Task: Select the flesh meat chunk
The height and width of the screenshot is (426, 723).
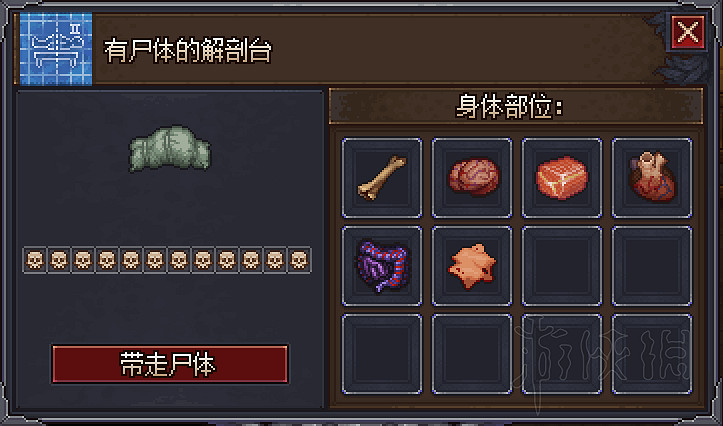Action: tap(562, 178)
